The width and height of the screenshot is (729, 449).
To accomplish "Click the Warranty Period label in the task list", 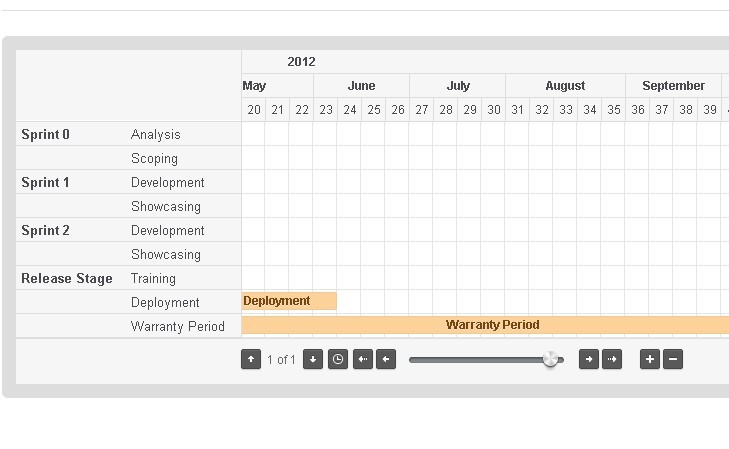I will [x=178, y=326].
